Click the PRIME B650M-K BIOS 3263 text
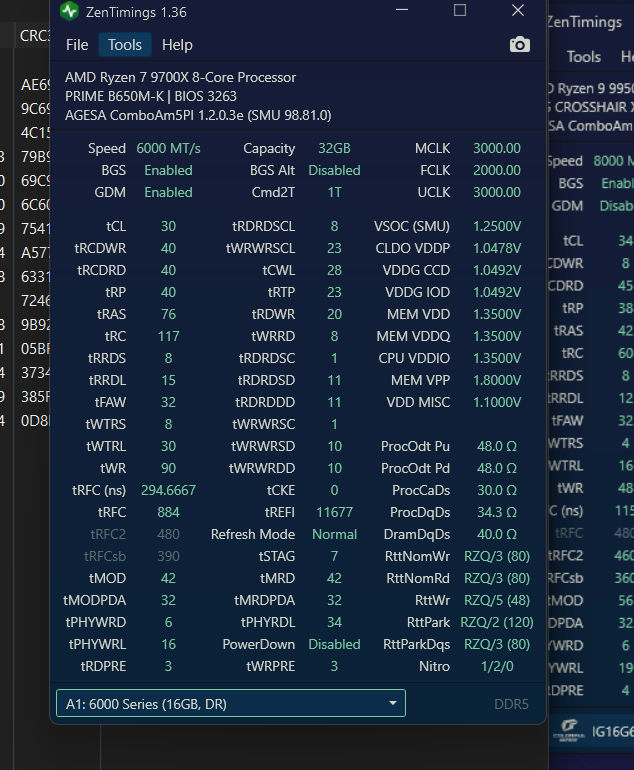The image size is (634, 770). tap(151, 96)
